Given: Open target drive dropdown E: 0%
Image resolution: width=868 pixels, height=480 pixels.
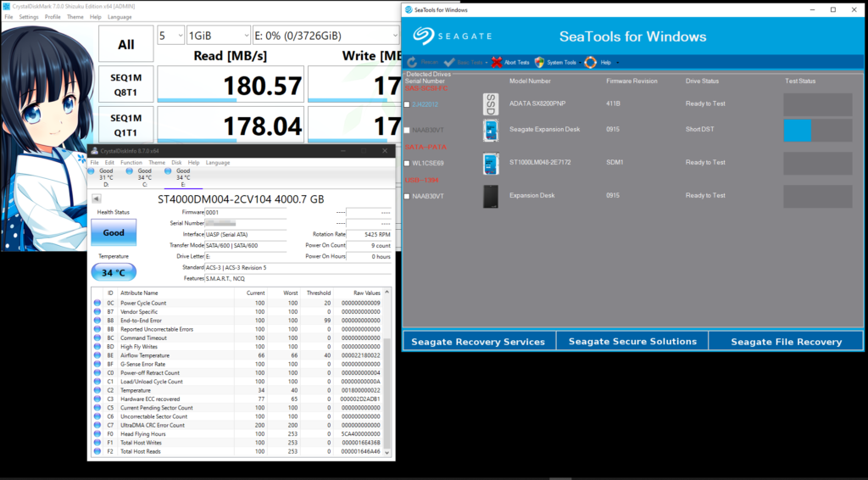Looking at the screenshot, I should (325, 36).
